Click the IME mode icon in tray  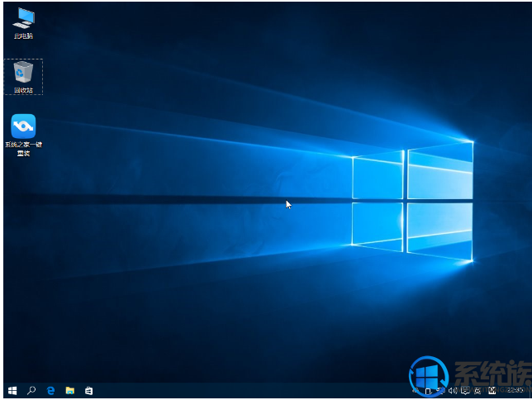tap(492, 390)
